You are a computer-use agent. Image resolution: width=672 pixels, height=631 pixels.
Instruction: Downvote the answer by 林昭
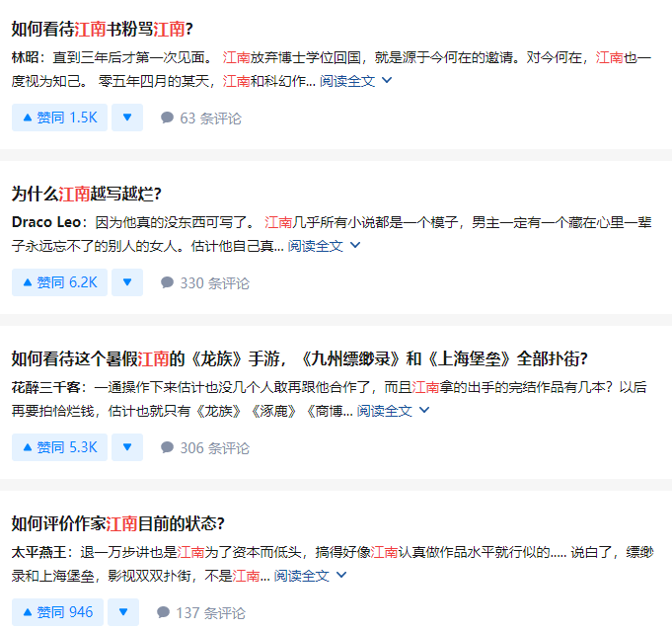(127, 118)
